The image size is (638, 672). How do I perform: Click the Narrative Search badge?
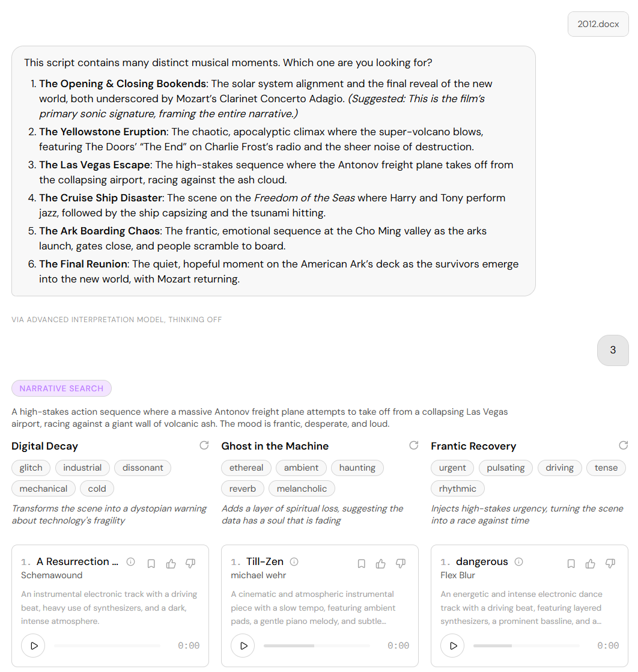coord(61,388)
